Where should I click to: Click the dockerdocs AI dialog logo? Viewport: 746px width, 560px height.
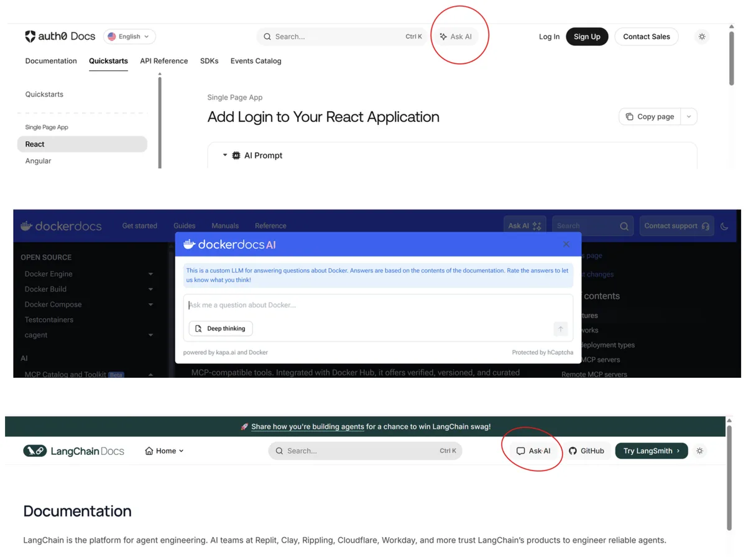pos(229,245)
